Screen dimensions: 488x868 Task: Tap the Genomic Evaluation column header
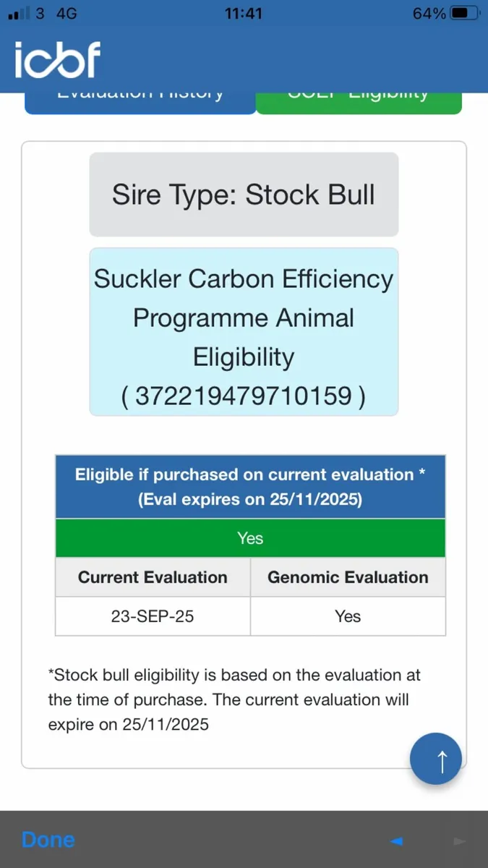tap(348, 577)
